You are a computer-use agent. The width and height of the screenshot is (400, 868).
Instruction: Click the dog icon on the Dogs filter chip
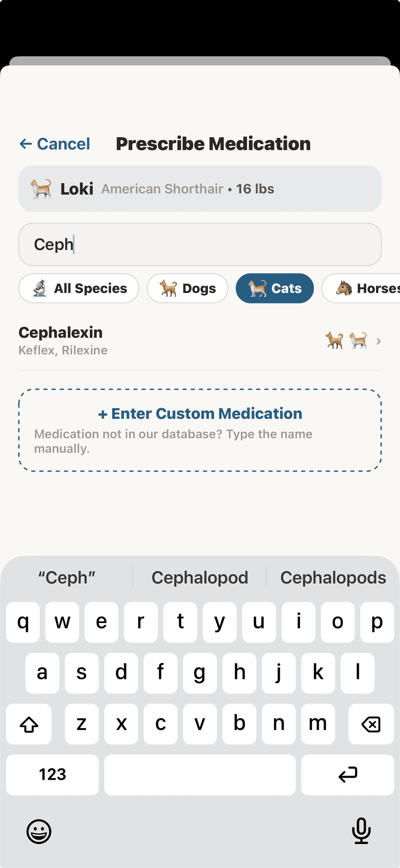(169, 288)
